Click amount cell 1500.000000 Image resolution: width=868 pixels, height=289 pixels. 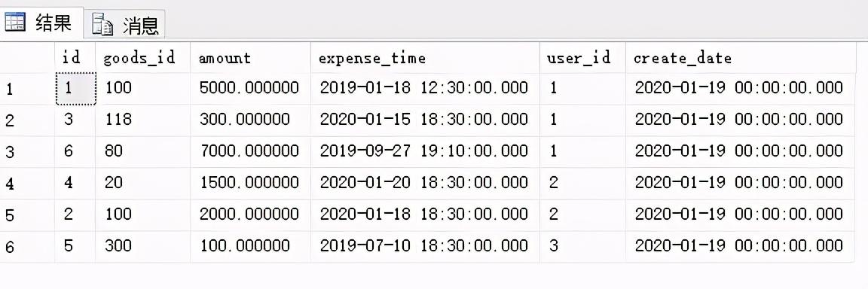250,183
